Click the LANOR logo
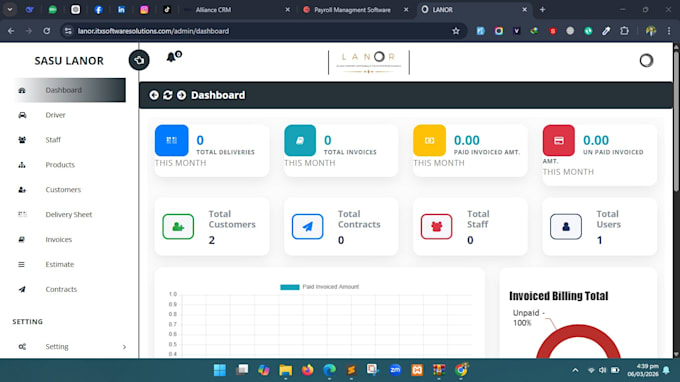 click(369, 62)
